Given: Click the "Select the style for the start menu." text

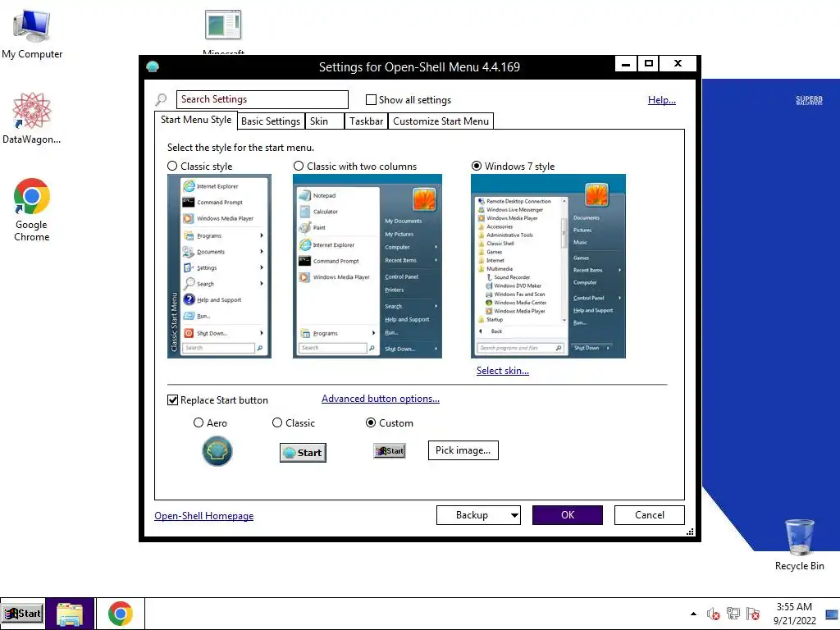Looking at the screenshot, I should tap(240, 148).
